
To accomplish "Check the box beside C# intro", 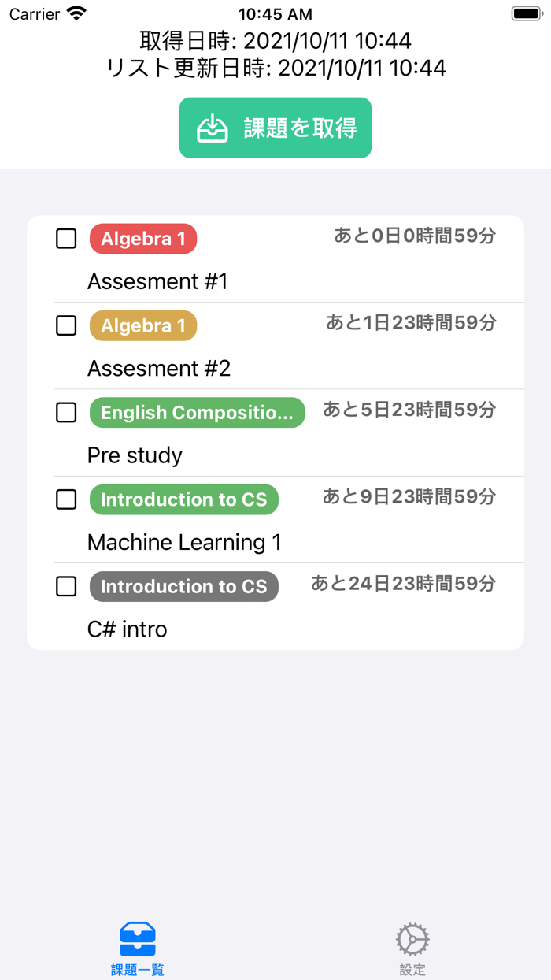I will pyautogui.click(x=66, y=586).
